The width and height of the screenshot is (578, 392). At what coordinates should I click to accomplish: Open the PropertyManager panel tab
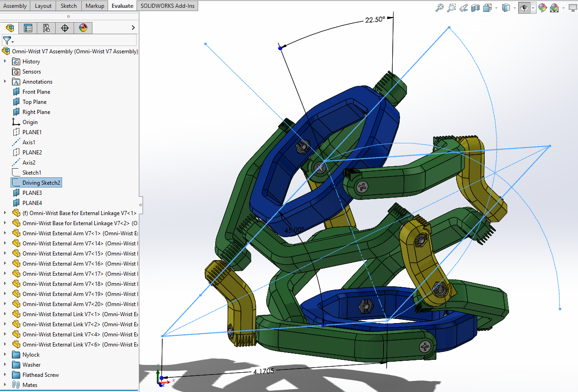click(x=28, y=28)
